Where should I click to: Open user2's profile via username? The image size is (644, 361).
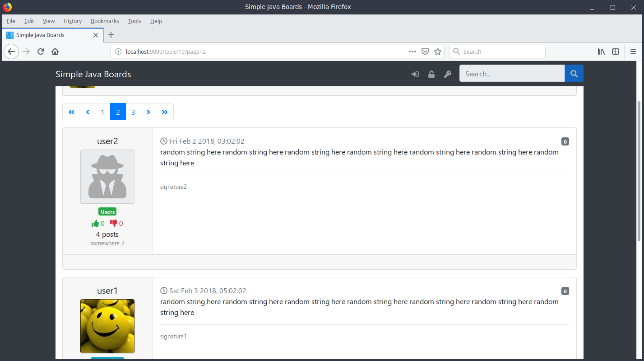[107, 141]
